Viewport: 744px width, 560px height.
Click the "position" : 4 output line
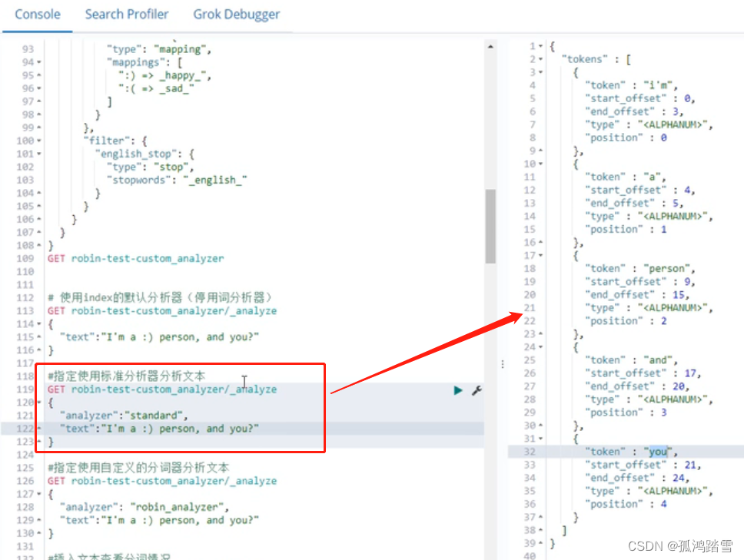(x=626, y=504)
